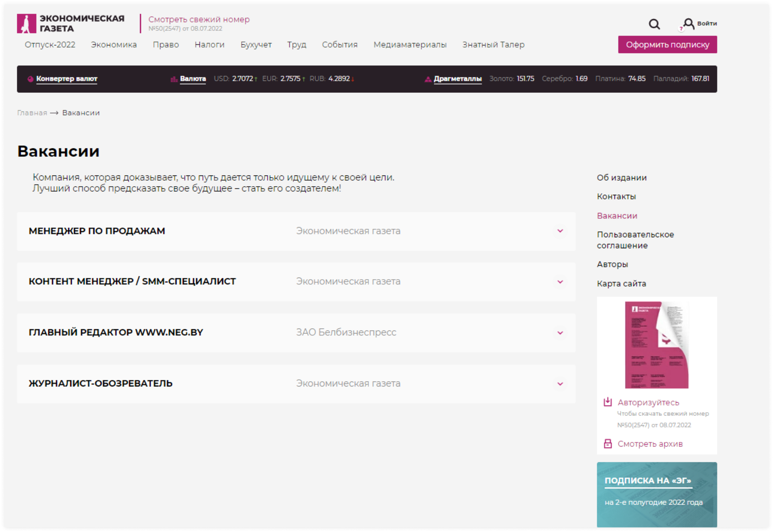This screenshot has width=773, height=532.
Task: Click the archive icon beside Смотреть архив
Action: tap(607, 444)
